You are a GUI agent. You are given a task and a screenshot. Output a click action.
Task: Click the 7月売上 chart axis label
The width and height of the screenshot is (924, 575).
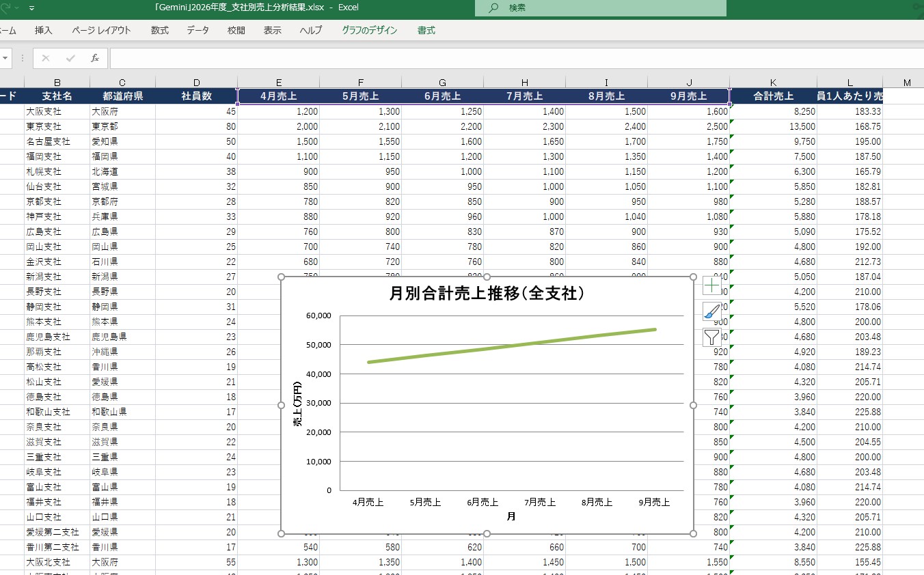tap(540, 502)
